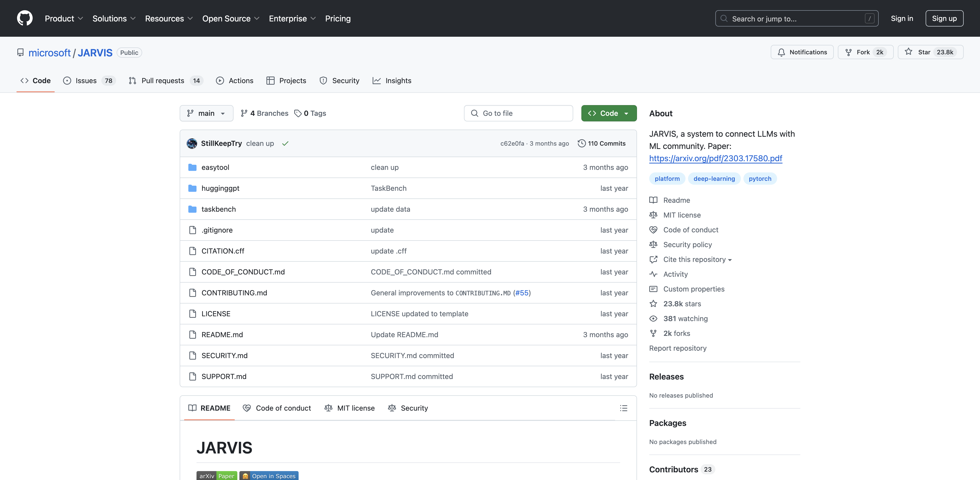Open the microsoft organization link
This screenshot has width=980, height=480.
click(50, 53)
